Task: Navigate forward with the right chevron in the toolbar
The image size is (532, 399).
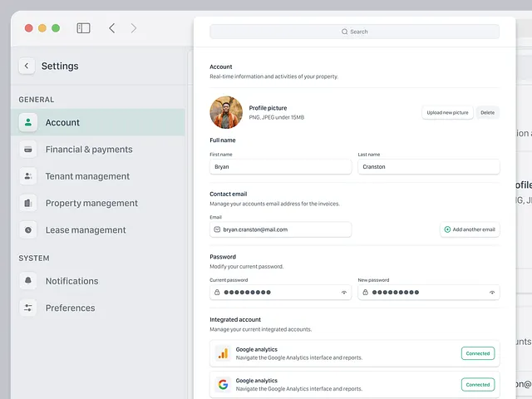Action: (x=134, y=28)
